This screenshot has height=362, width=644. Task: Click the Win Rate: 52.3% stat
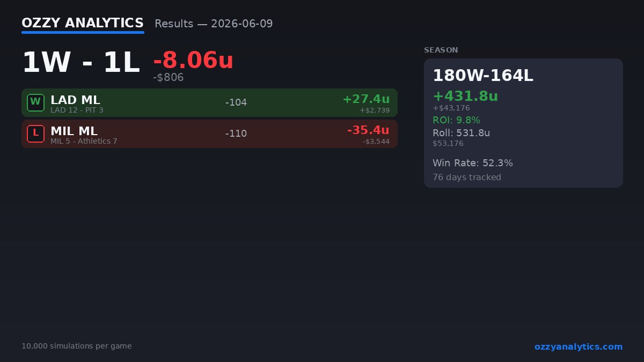(473, 163)
